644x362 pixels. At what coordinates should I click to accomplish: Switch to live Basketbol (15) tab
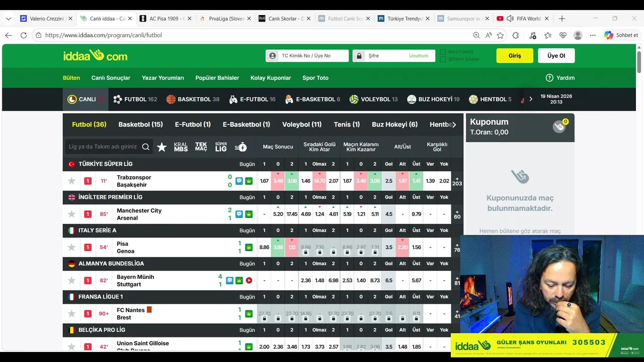140,125
